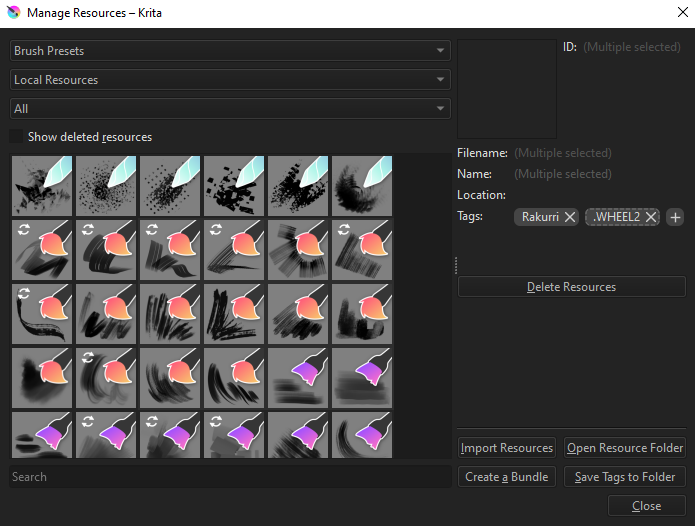Viewport: 695px width, 526px height.
Task: Click the Search input field
Action: (230, 477)
